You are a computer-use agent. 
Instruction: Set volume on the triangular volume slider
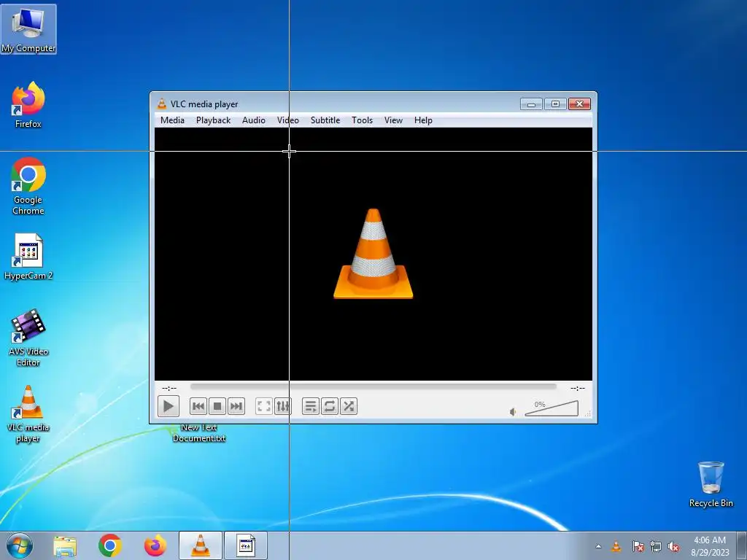click(551, 408)
